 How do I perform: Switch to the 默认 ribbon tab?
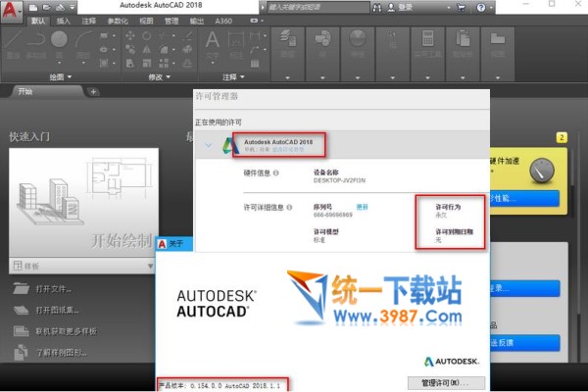pos(38,21)
